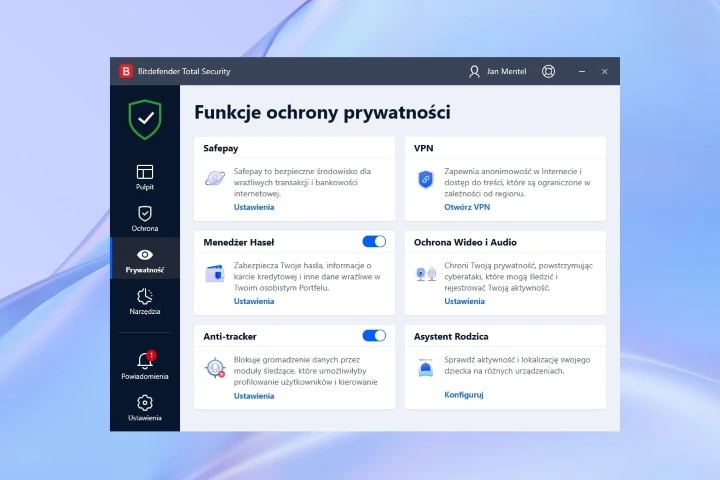Screen dimensions: 720x480
Task: Click the Konfiguruj link
Action: 464,395
